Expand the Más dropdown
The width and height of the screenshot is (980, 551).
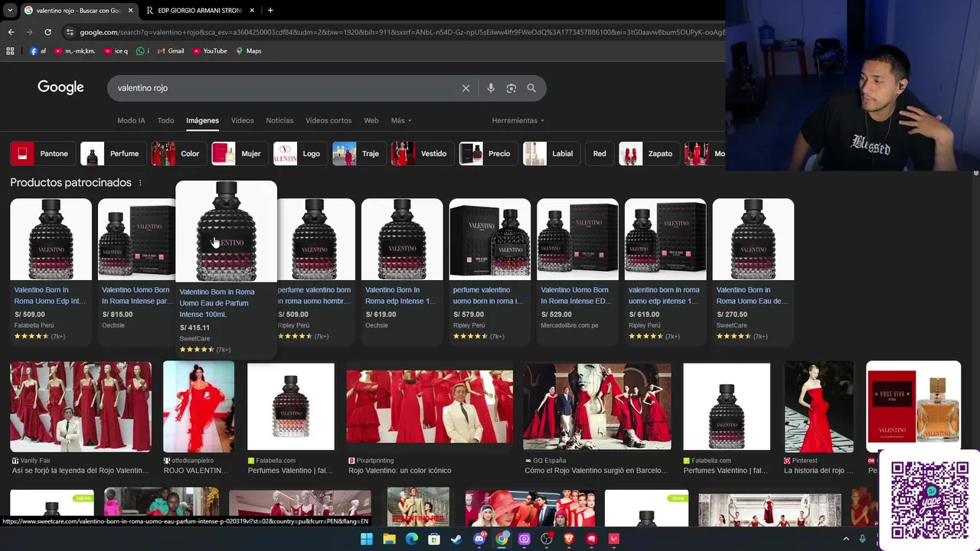(401, 120)
